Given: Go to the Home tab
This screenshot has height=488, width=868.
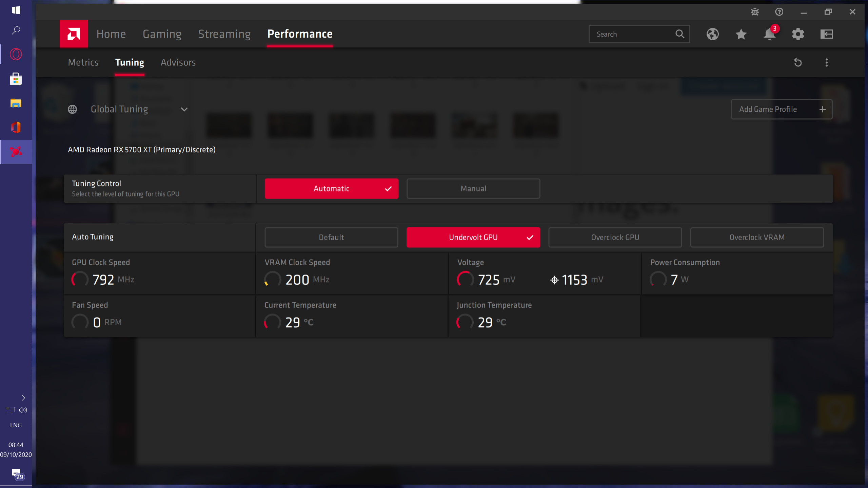Looking at the screenshot, I should pos(111,34).
